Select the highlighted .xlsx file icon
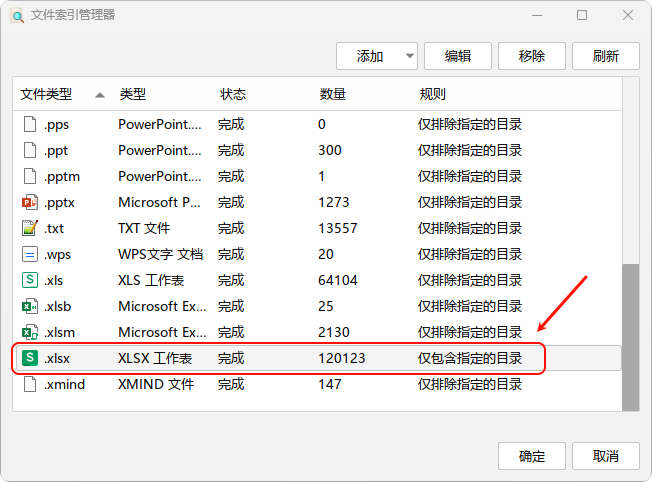Image resolution: width=652 pixels, height=482 pixels. (29, 358)
